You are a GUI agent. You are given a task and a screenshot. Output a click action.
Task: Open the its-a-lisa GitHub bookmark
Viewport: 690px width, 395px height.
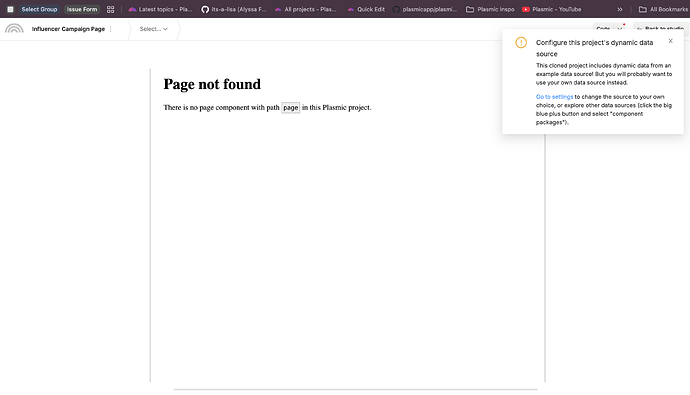pos(234,9)
